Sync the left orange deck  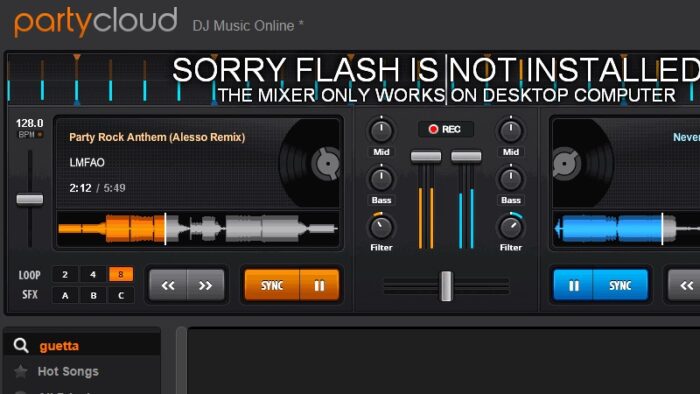272,286
